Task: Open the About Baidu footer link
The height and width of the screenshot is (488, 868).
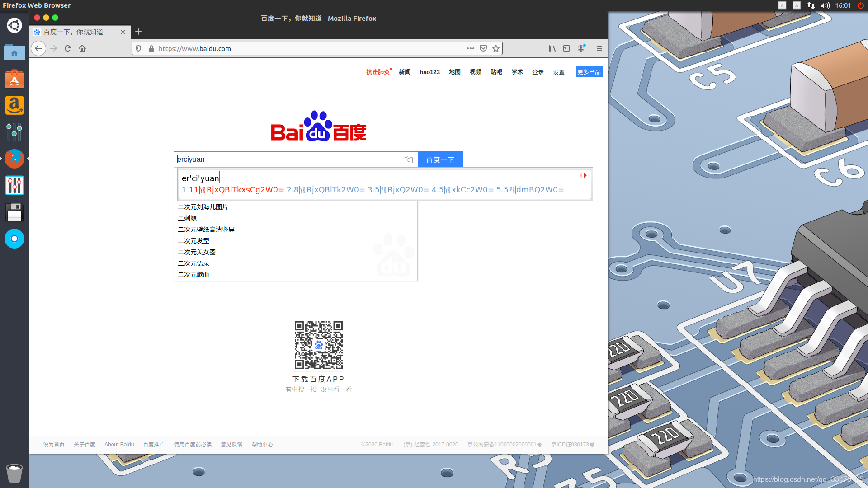Action: (119, 445)
